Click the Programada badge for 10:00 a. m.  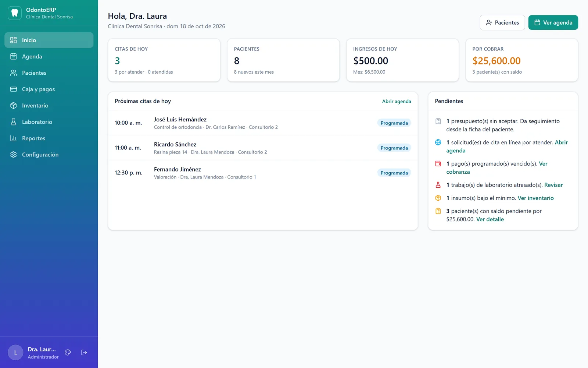coord(394,123)
